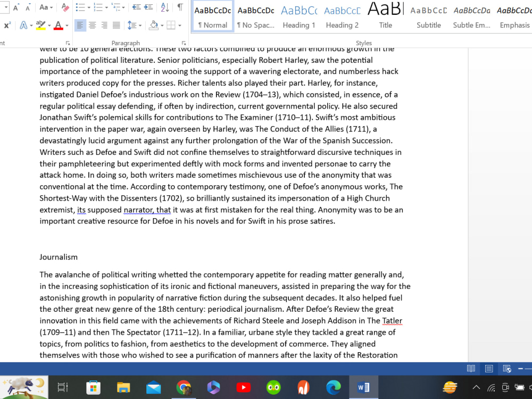Viewport: 532px width, 399px height.
Task: Apply Superscript formatting
Action: click(x=7, y=24)
